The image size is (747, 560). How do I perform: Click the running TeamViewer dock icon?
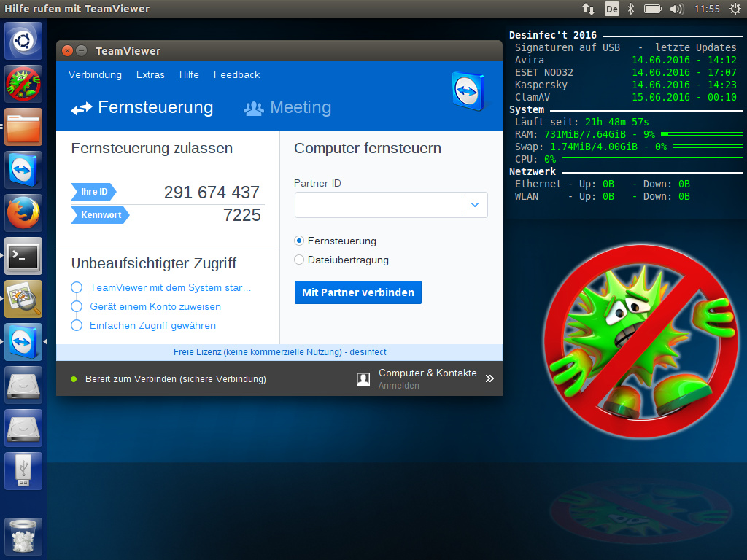pos(23,342)
